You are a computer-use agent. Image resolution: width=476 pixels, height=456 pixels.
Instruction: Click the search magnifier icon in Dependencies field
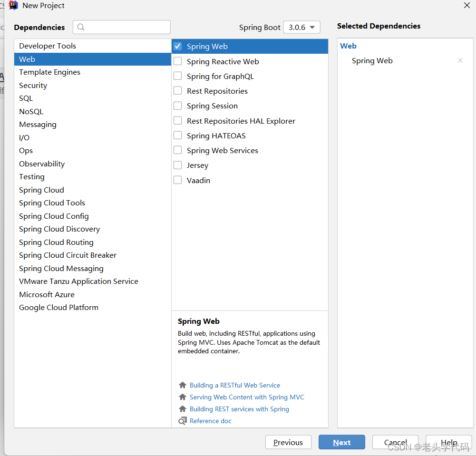pyautogui.click(x=81, y=27)
